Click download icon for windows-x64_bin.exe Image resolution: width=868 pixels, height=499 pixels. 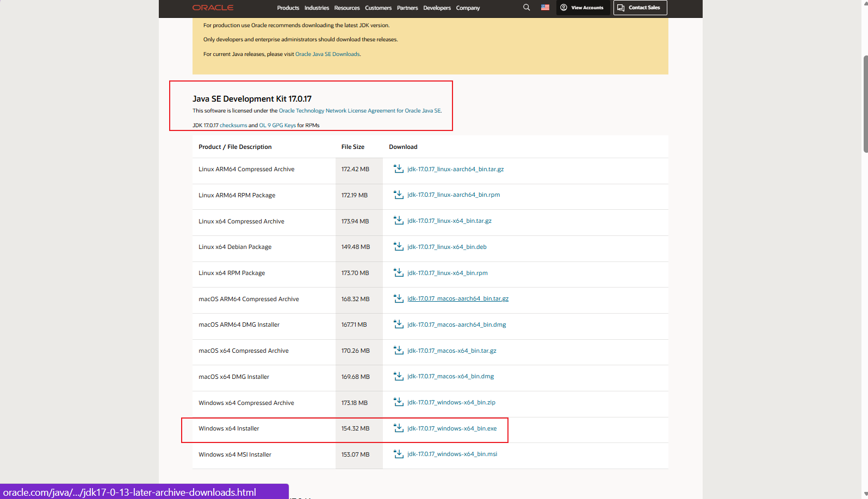[x=399, y=428]
